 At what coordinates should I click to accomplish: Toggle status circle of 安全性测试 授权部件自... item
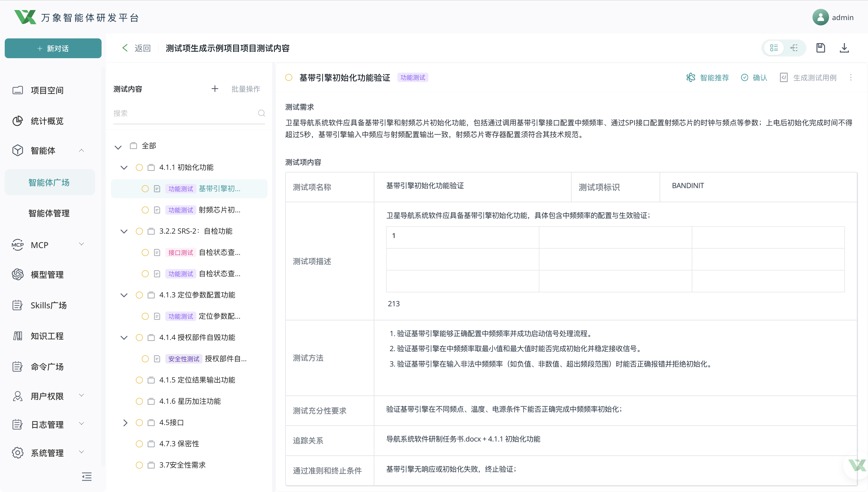click(x=145, y=359)
